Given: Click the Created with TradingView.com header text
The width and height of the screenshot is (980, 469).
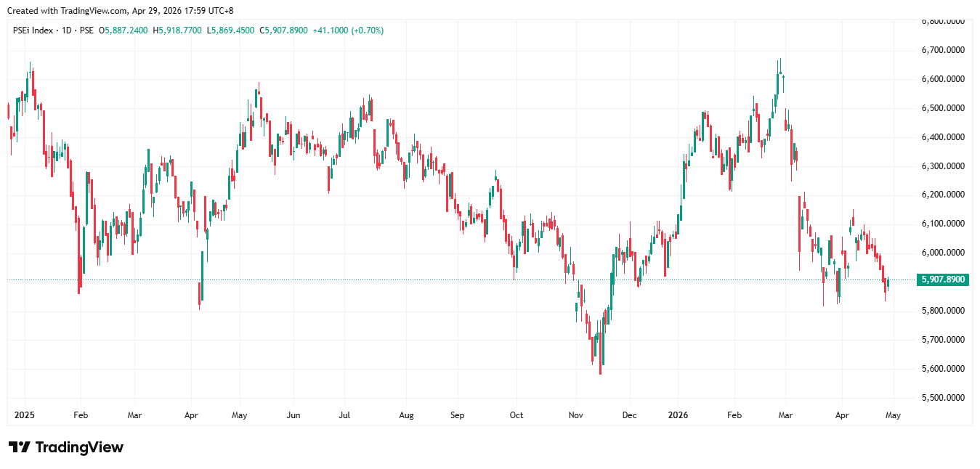Looking at the screenshot, I should [x=120, y=10].
